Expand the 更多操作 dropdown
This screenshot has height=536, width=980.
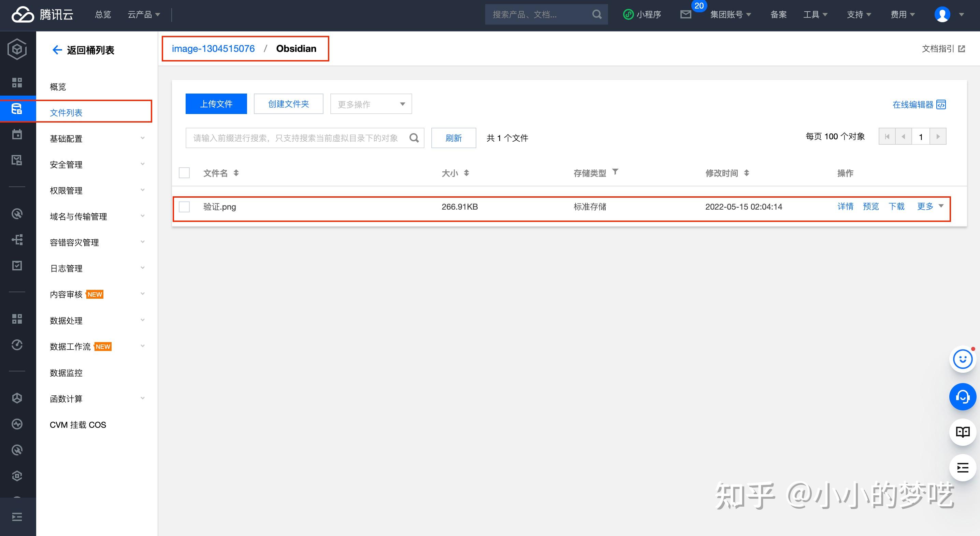370,103
